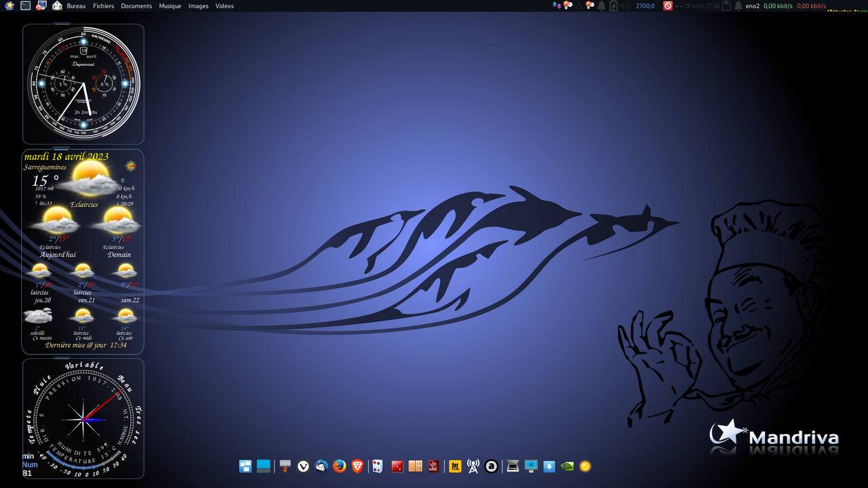This screenshot has width=868, height=488.
Task: Launch the blue monitor display icon
Action: coord(531,466)
